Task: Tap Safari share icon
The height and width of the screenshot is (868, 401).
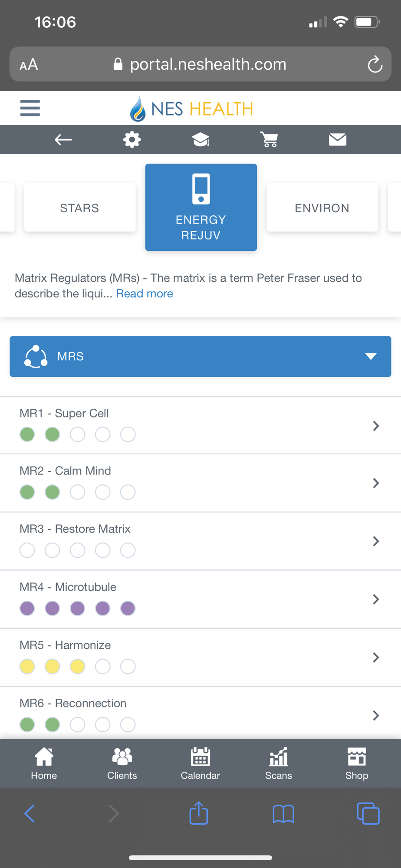Action: click(199, 813)
